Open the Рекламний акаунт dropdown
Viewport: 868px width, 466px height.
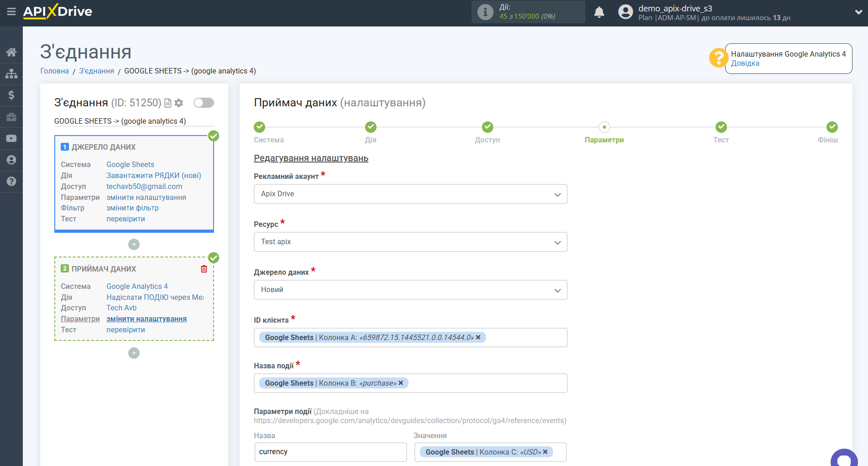click(x=410, y=194)
